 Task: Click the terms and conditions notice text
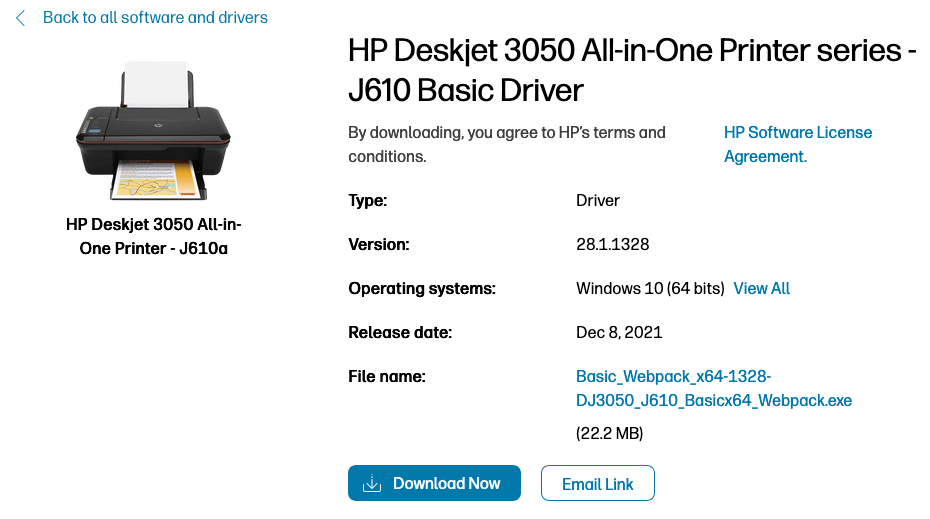[x=506, y=144]
